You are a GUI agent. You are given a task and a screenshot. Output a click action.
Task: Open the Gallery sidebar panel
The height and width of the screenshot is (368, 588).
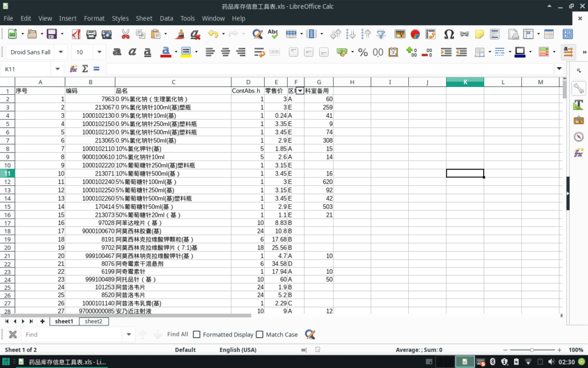click(578, 120)
